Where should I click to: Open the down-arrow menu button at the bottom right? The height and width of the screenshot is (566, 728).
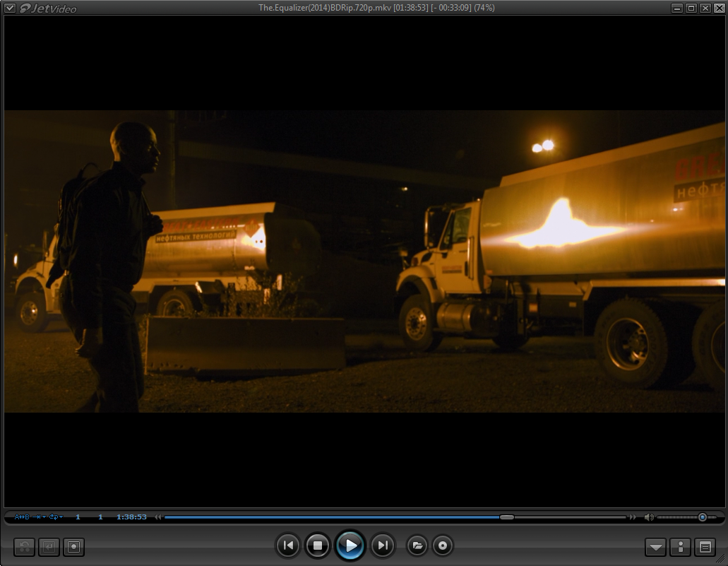(x=656, y=547)
